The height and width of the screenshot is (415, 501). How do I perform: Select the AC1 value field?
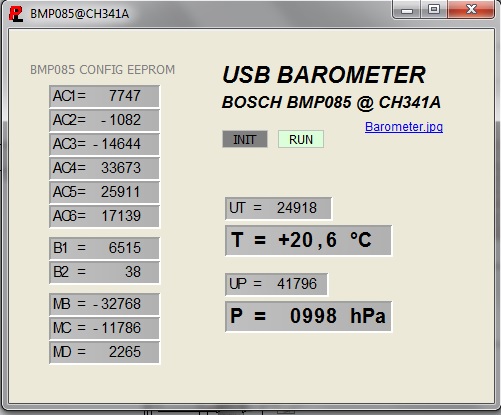[x=104, y=96]
